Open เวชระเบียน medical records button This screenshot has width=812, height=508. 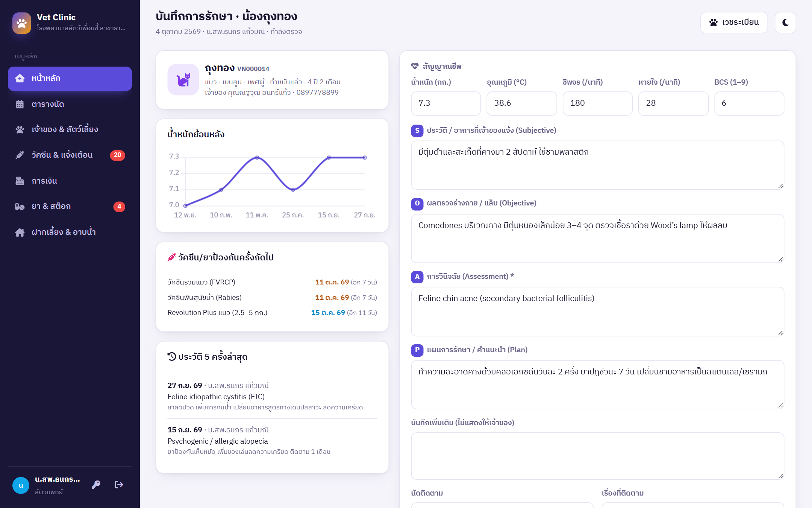click(x=734, y=23)
